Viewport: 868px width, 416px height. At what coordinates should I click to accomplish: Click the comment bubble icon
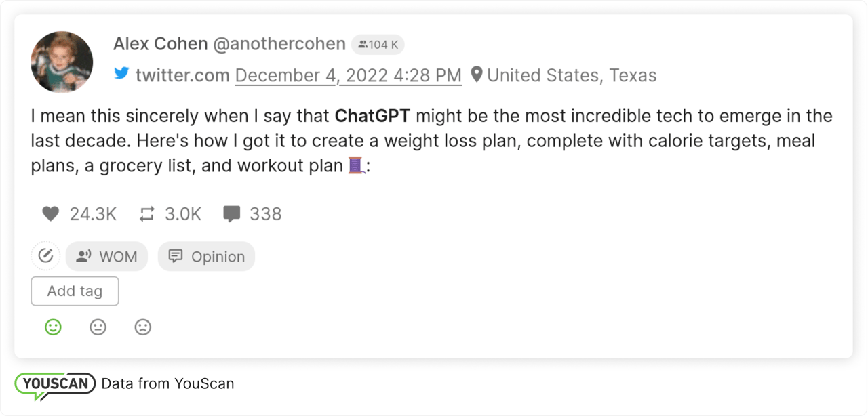pyautogui.click(x=232, y=214)
